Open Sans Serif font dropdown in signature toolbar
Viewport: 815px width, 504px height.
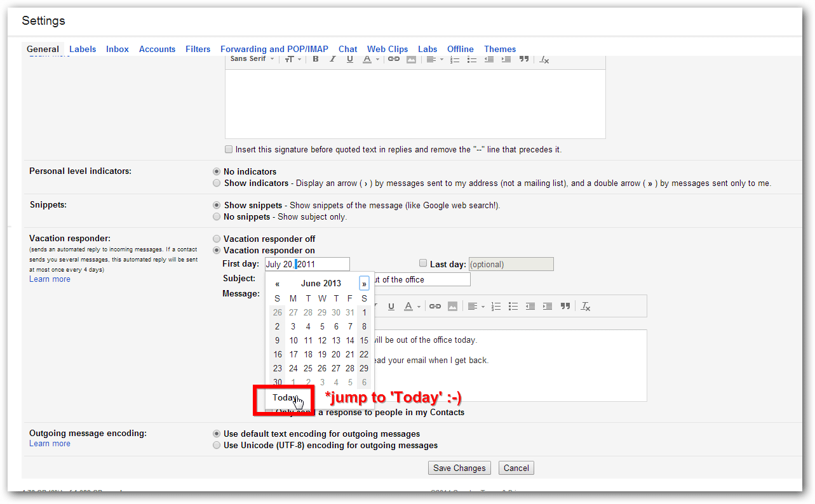[x=252, y=59]
